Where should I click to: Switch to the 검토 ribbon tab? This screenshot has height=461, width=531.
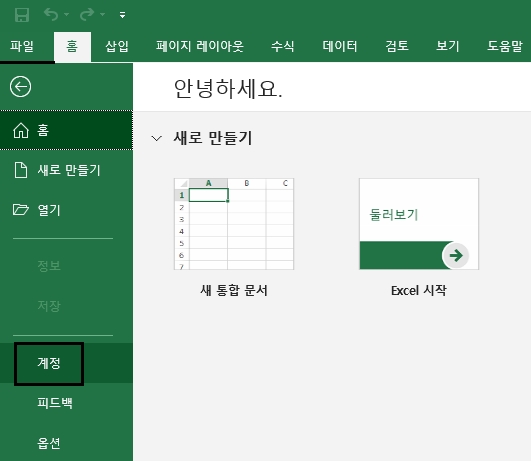(x=397, y=46)
